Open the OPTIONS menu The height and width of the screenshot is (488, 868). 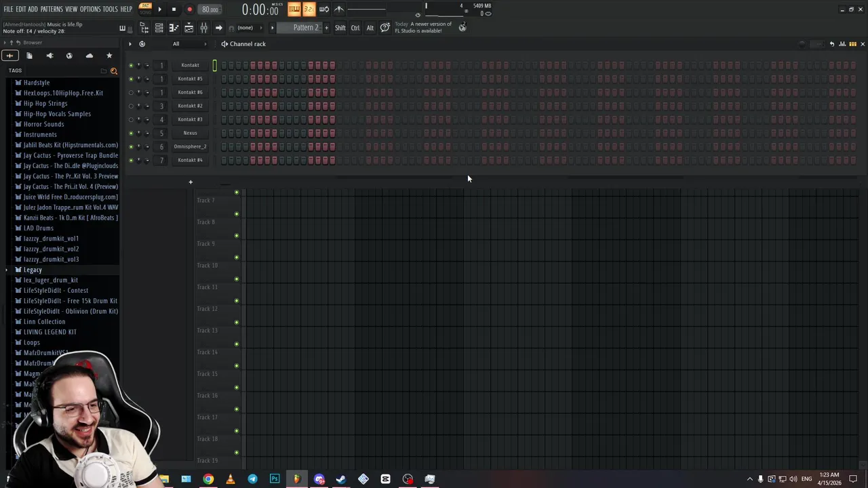(x=90, y=9)
